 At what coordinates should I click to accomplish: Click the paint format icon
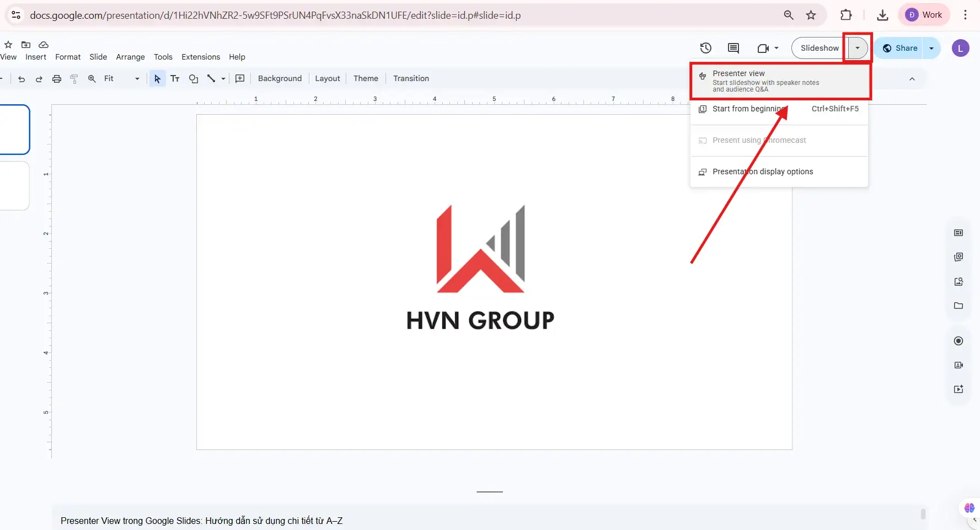coord(74,79)
